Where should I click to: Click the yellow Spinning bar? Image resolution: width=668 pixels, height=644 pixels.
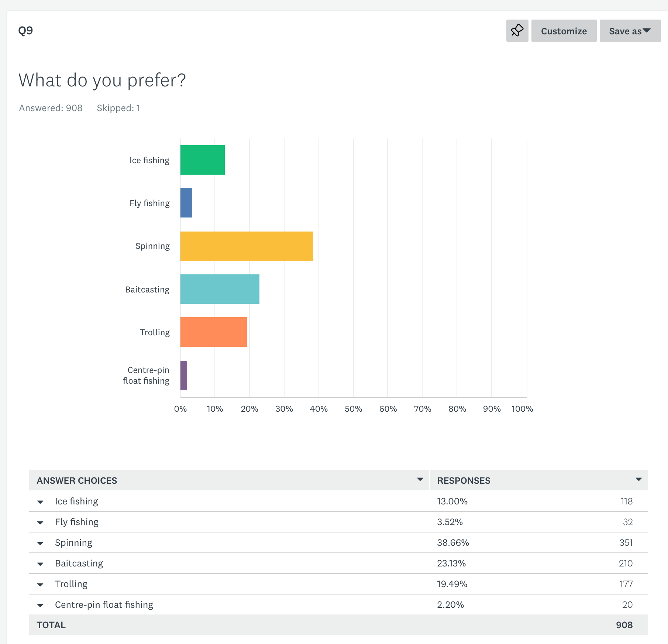pos(247,246)
